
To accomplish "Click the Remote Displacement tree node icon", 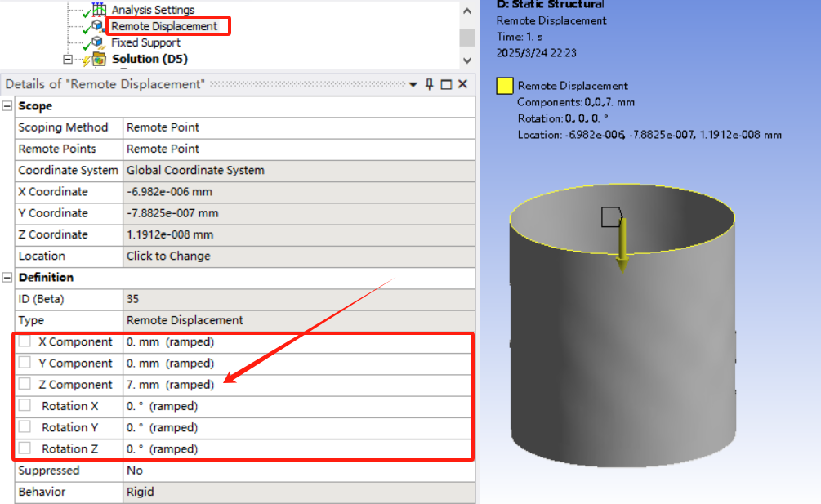I will 98,25.
